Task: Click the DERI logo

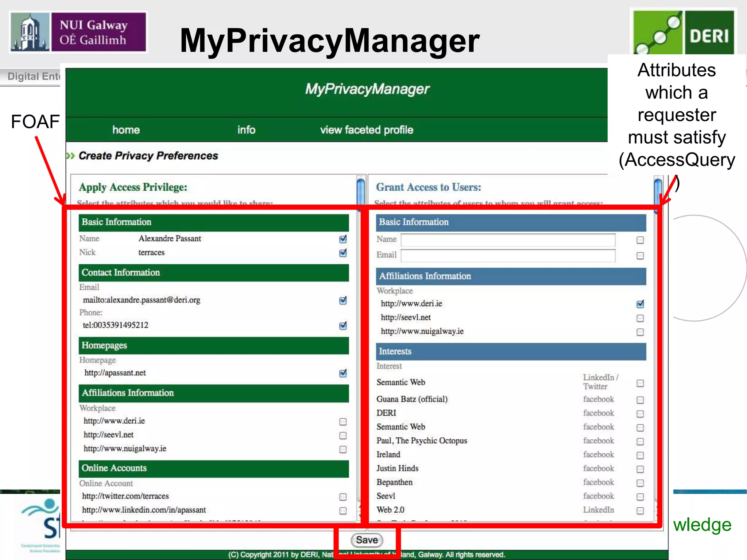Action: coord(683,32)
